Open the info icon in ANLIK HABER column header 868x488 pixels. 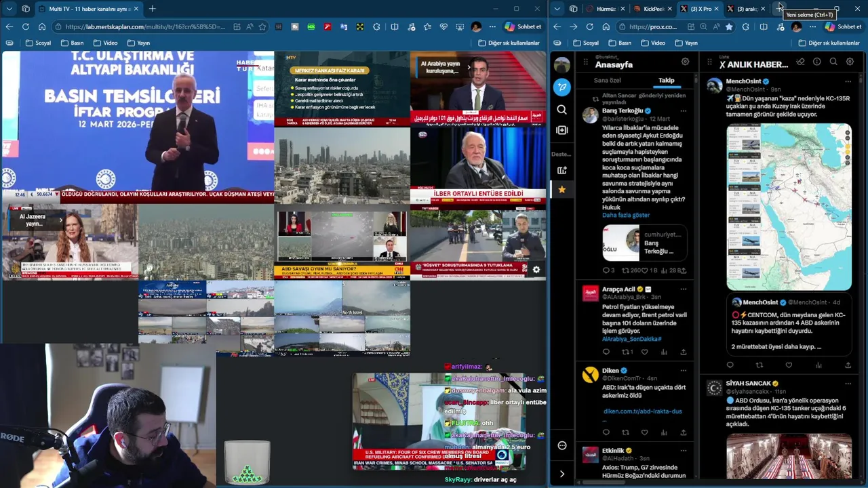click(x=816, y=62)
